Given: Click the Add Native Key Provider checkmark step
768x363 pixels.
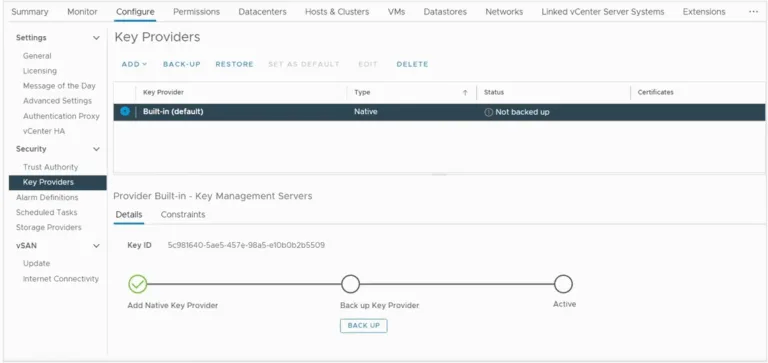Looking at the screenshot, I should tap(138, 284).
